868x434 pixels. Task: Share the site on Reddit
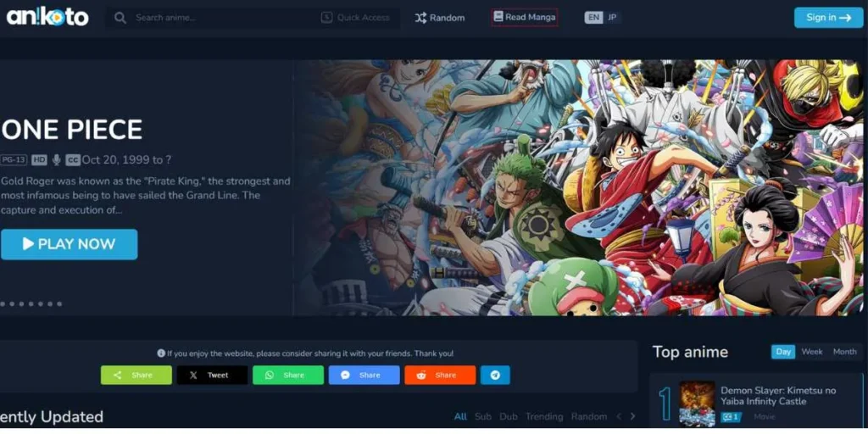[440, 375]
